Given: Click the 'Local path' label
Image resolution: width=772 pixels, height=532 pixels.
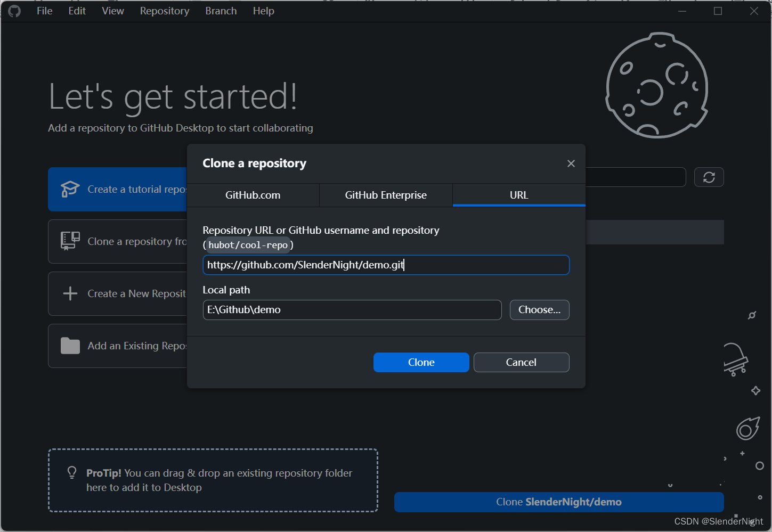Looking at the screenshot, I should pos(226,290).
